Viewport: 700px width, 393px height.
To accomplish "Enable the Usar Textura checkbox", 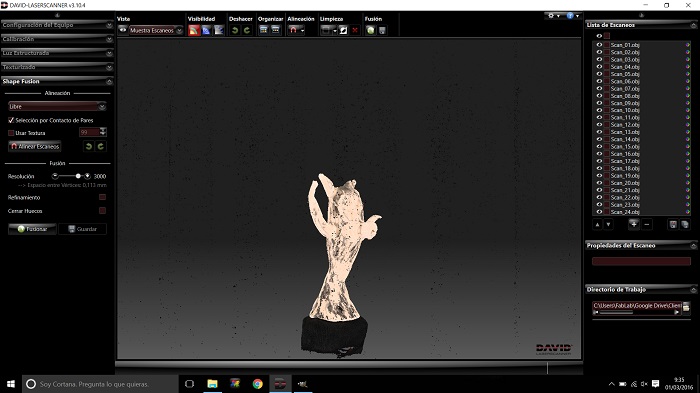I will pyautogui.click(x=11, y=133).
